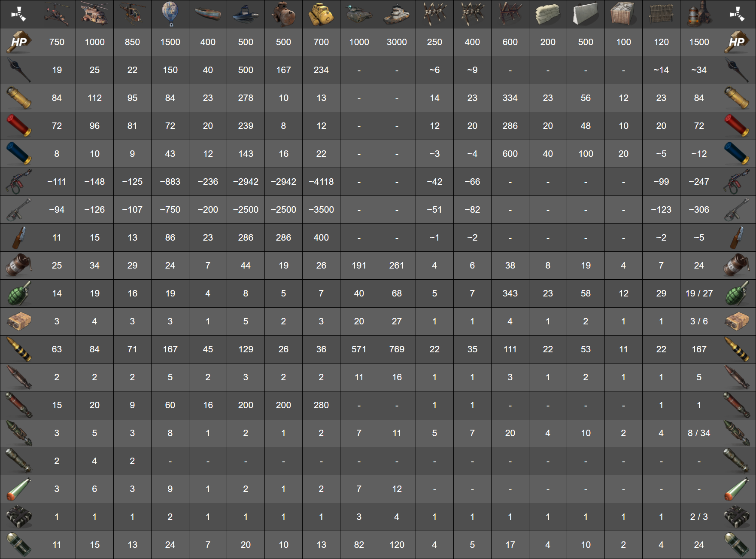Select the sandbag barricade icon
The width and height of the screenshot is (756, 559).
(548, 14)
